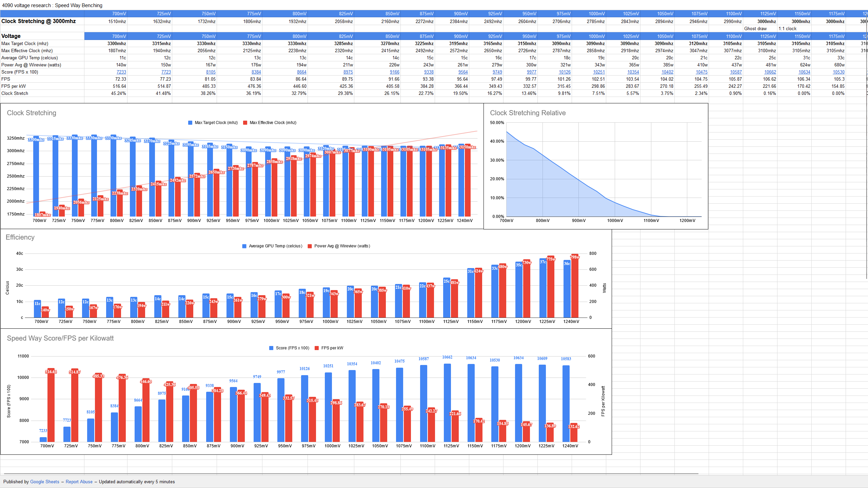Viewport: 868px width, 488px height.
Task: Click the Ghost draw note cell
Action: coord(760,28)
